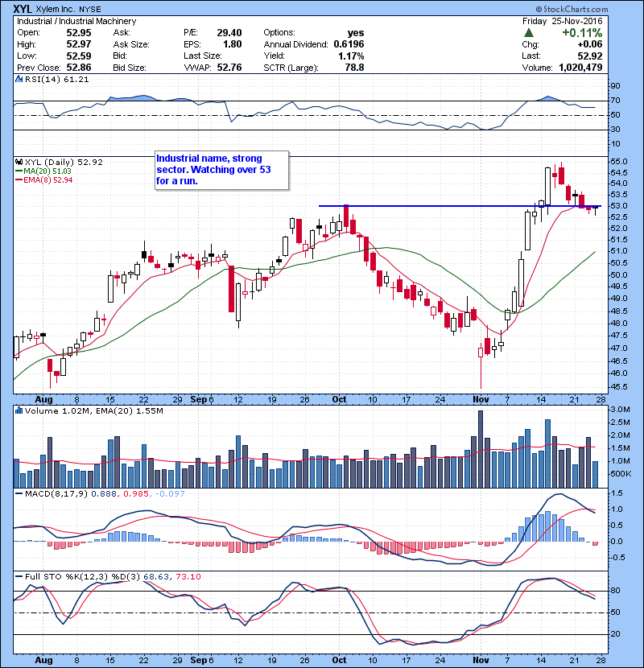Click the XYL (Daily) 52.92 chart title

point(64,162)
